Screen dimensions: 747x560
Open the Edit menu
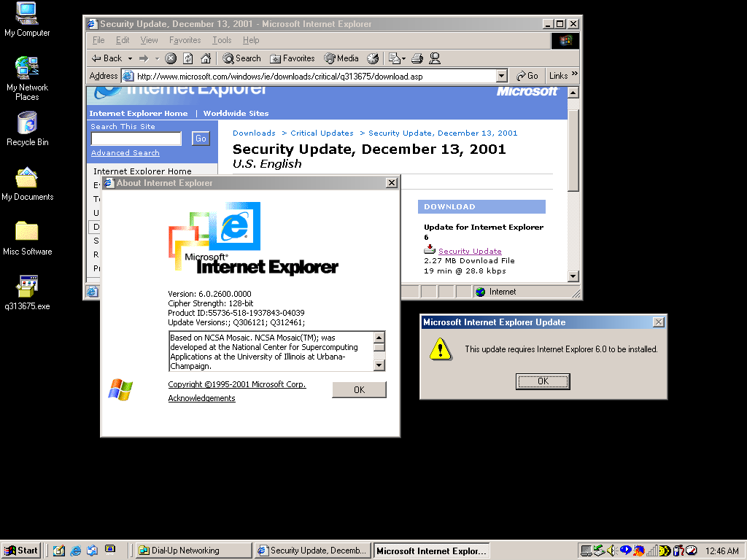[123, 40]
